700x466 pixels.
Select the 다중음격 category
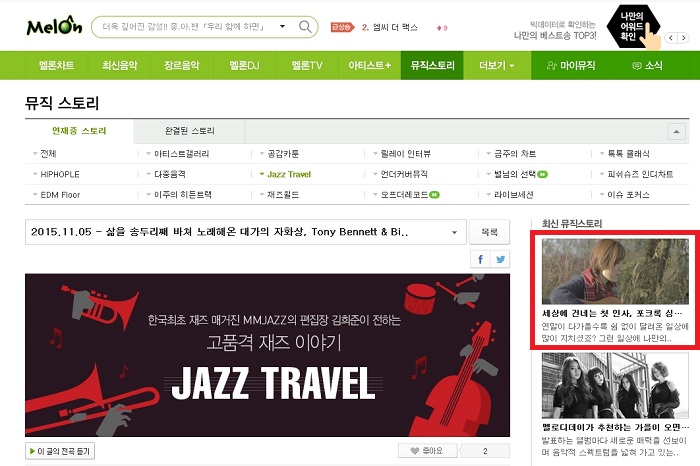[x=170, y=174]
